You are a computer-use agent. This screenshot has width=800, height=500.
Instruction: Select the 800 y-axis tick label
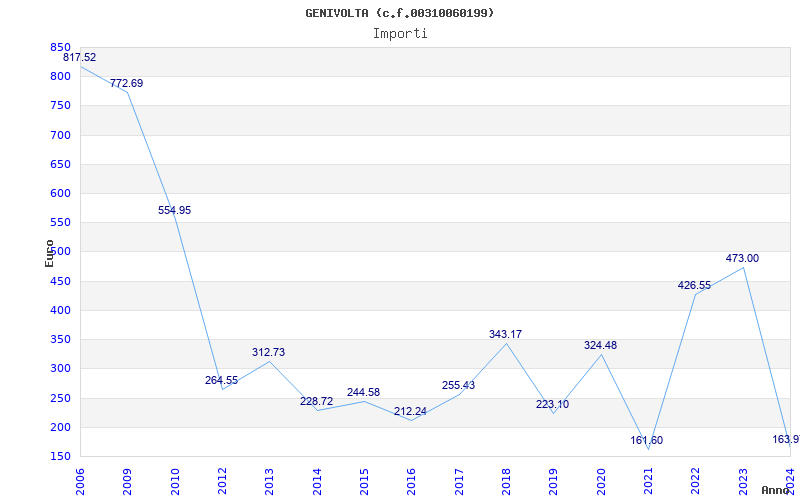pos(60,77)
